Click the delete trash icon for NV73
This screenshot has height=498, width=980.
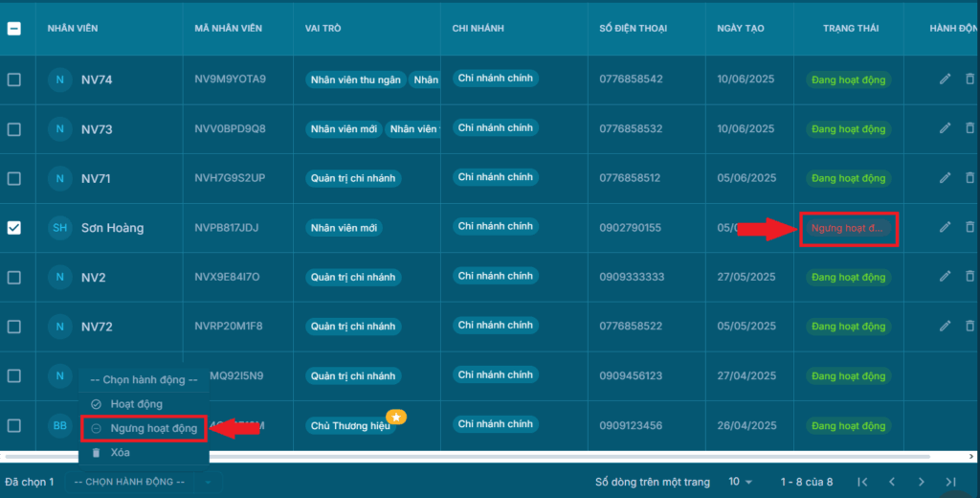pyautogui.click(x=969, y=128)
